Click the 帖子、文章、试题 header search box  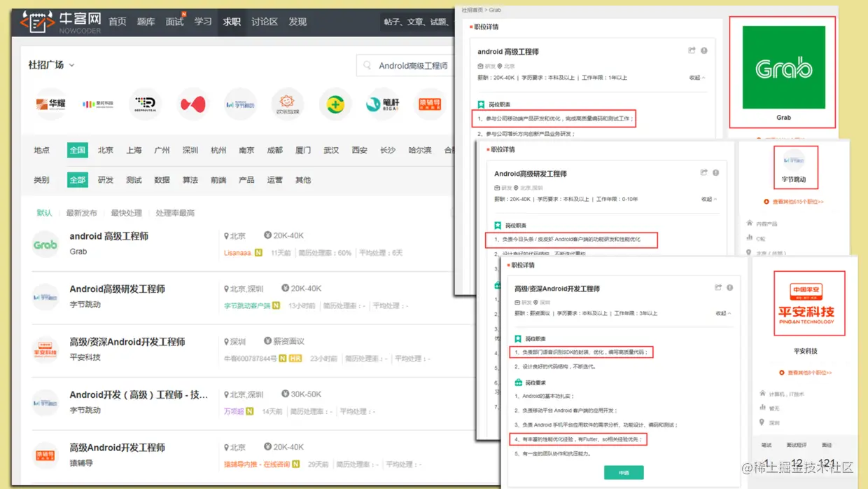pos(419,22)
